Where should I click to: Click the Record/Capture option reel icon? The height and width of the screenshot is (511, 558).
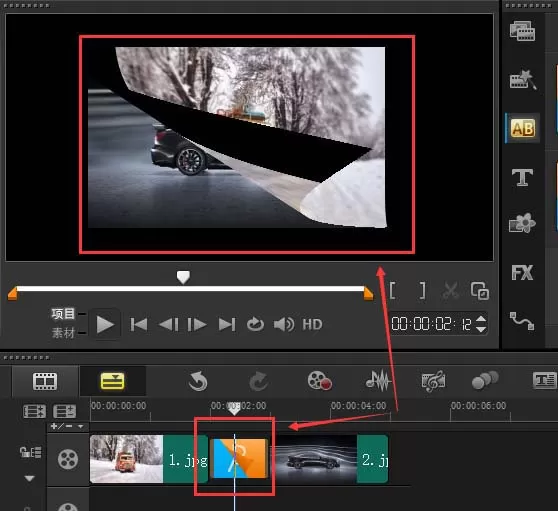319,381
